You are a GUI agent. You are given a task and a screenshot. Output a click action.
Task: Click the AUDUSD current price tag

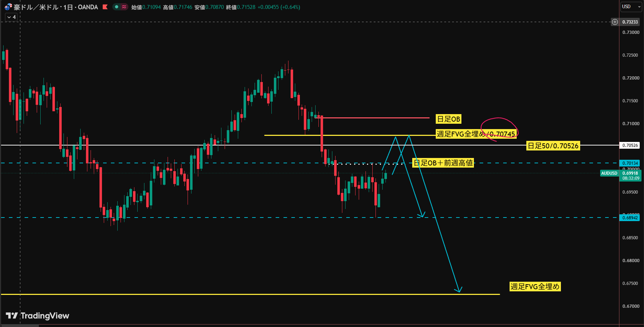pos(609,173)
